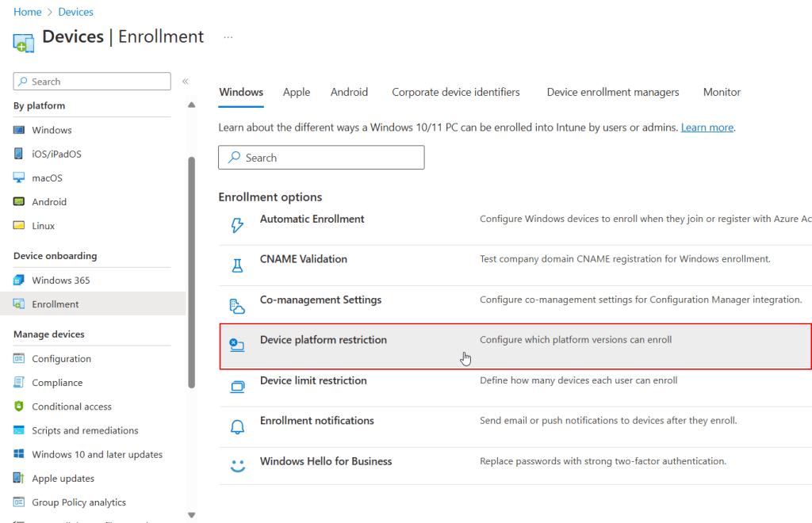Click the Windows Hello smiley icon
This screenshot has width=812, height=523.
point(236,467)
